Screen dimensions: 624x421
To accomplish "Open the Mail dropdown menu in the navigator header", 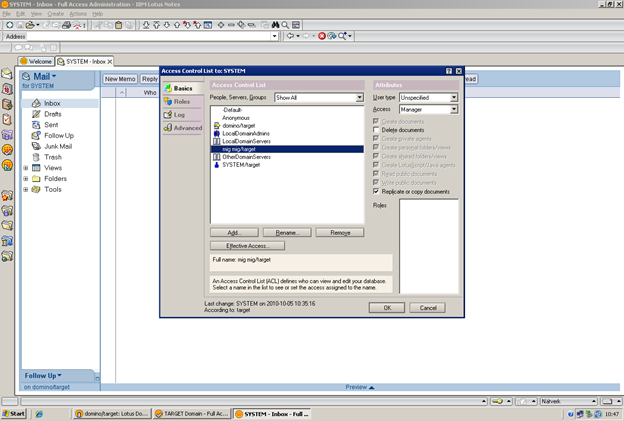I will pos(54,76).
